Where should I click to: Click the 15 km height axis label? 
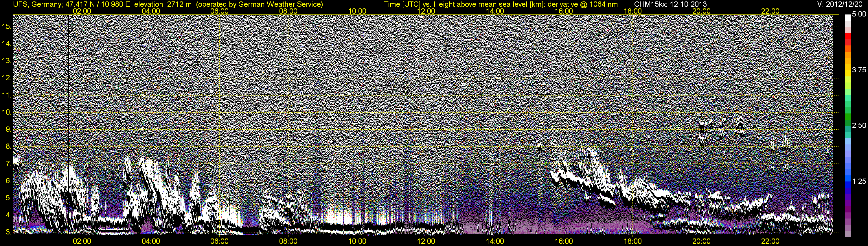point(7,26)
